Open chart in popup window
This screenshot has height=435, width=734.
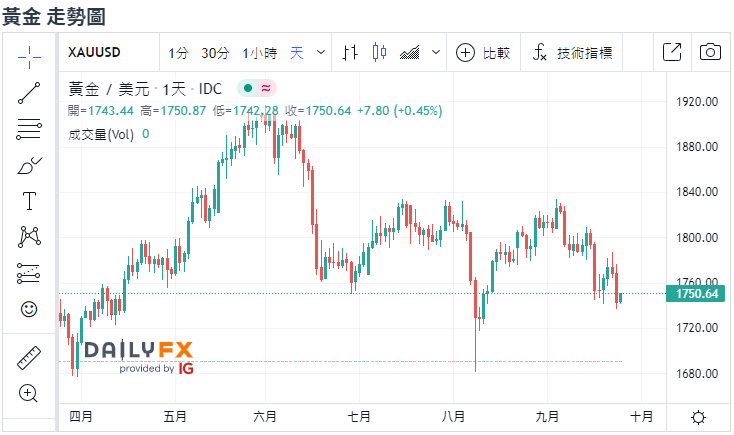(672, 52)
